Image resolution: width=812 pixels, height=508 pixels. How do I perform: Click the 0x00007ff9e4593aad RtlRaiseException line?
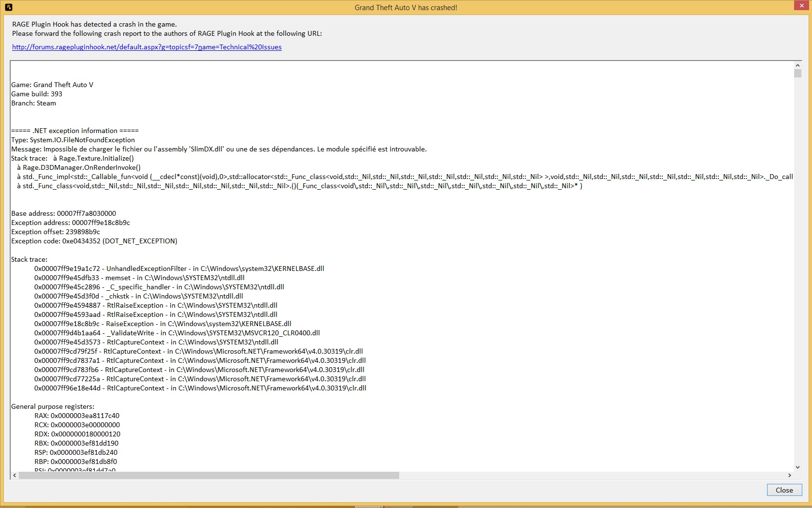[x=156, y=314]
